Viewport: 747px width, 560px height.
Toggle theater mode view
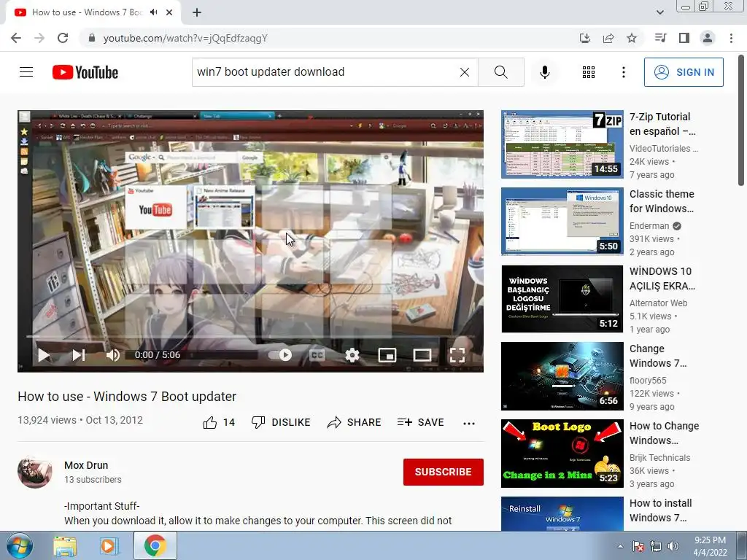tap(422, 355)
